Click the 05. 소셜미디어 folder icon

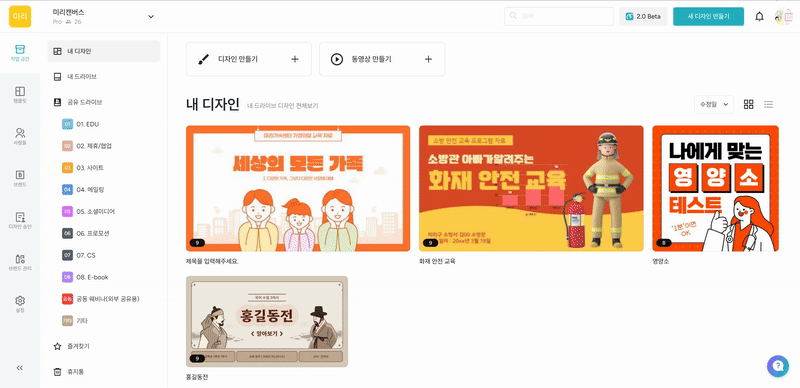(x=67, y=211)
